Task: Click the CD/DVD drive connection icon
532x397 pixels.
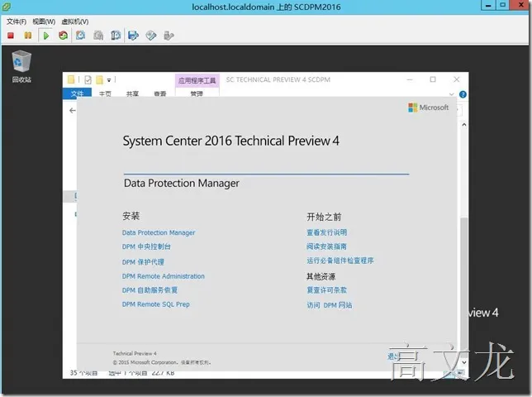Action: [x=151, y=36]
